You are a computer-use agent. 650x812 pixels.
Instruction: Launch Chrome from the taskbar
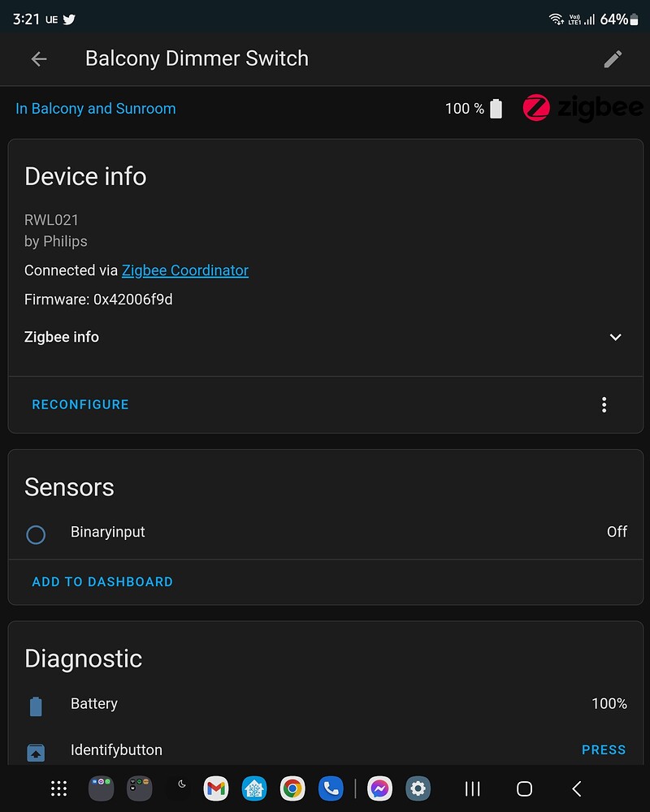[x=292, y=788]
